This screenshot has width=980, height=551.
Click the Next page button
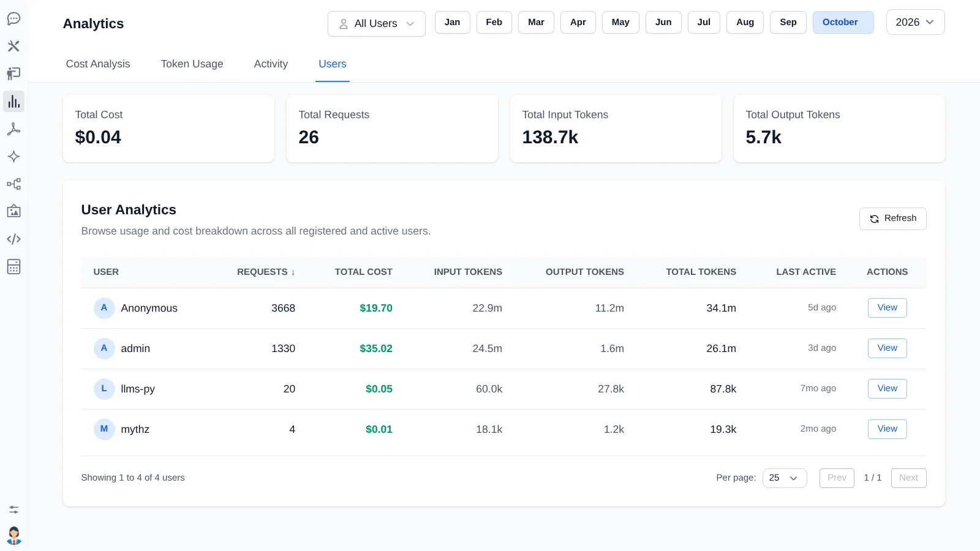(909, 478)
